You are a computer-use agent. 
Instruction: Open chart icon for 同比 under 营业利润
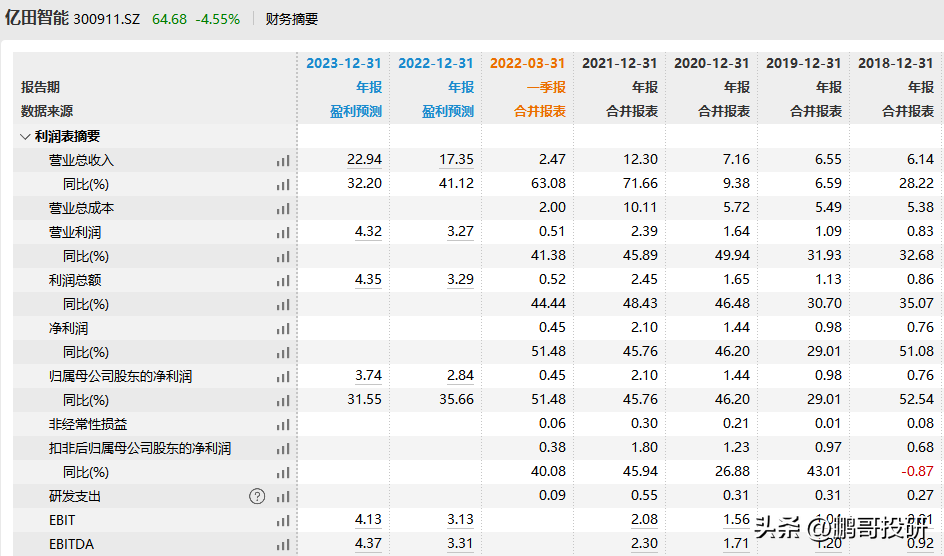click(283, 257)
